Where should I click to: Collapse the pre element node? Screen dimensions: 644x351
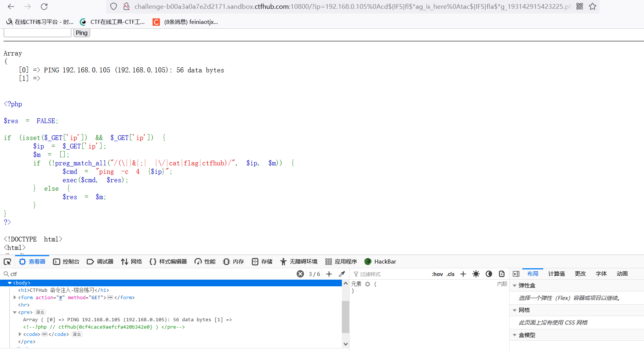(x=15, y=312)
